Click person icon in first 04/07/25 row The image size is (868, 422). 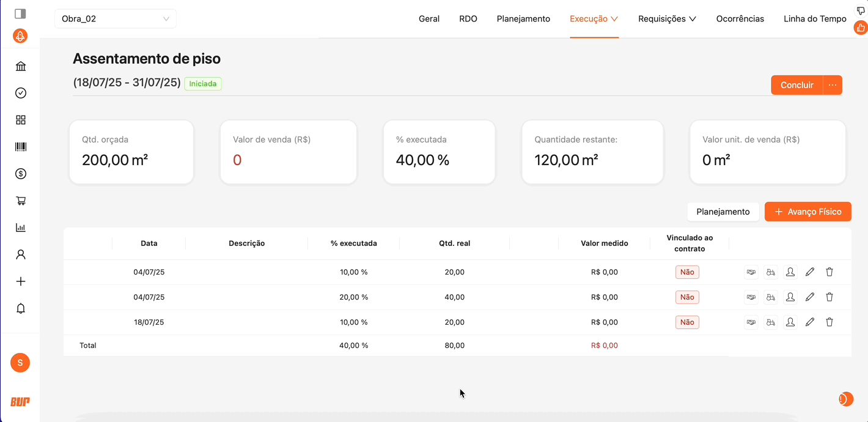[x=790, y=272]
